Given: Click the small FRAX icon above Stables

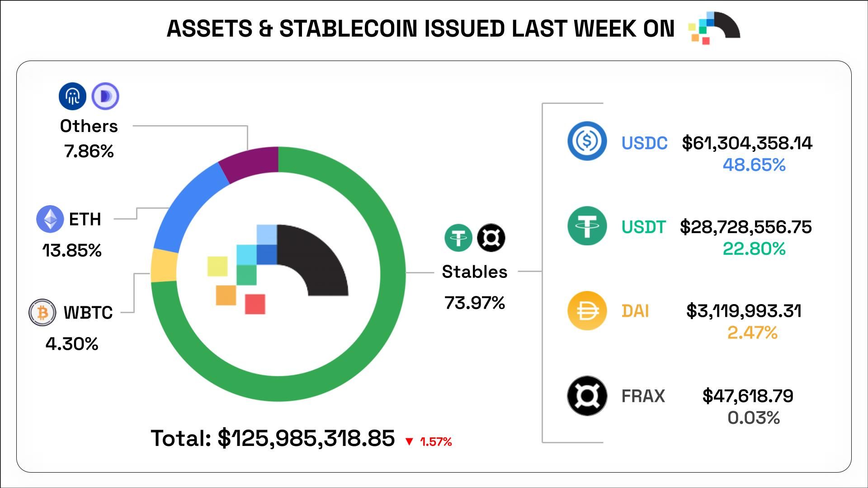Looking at the screenshot, I should click(x=491, y=238).
